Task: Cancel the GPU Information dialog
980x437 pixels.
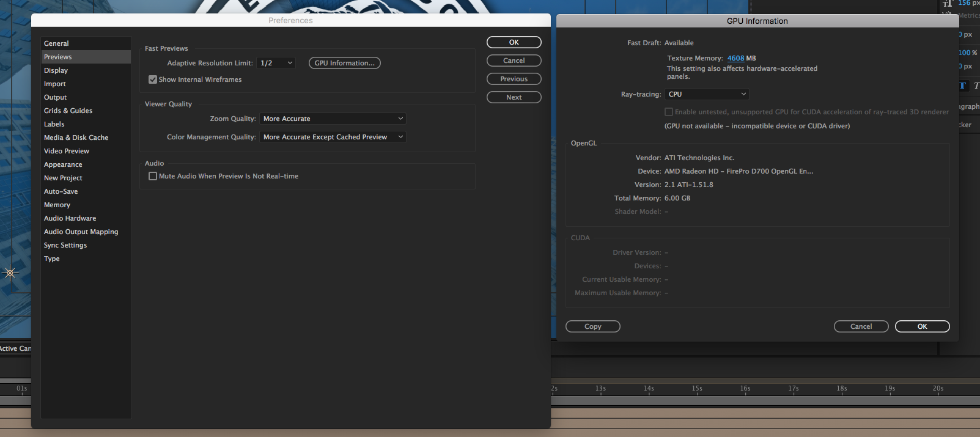Action: (861, 326)
